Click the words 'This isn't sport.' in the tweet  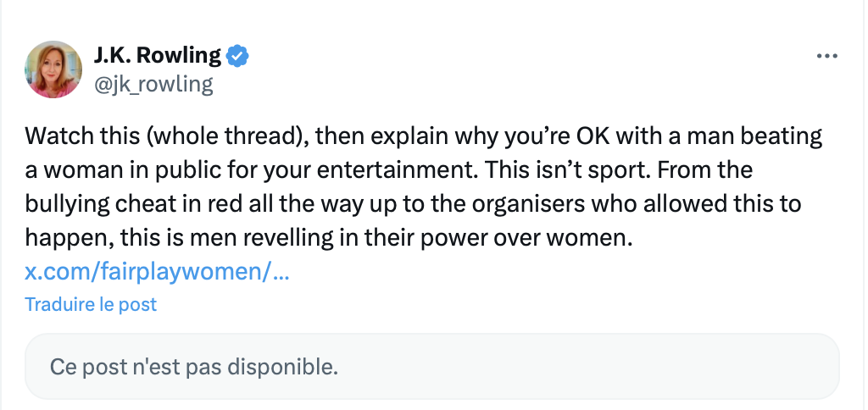pyautogui.click(x=566, y=170)
